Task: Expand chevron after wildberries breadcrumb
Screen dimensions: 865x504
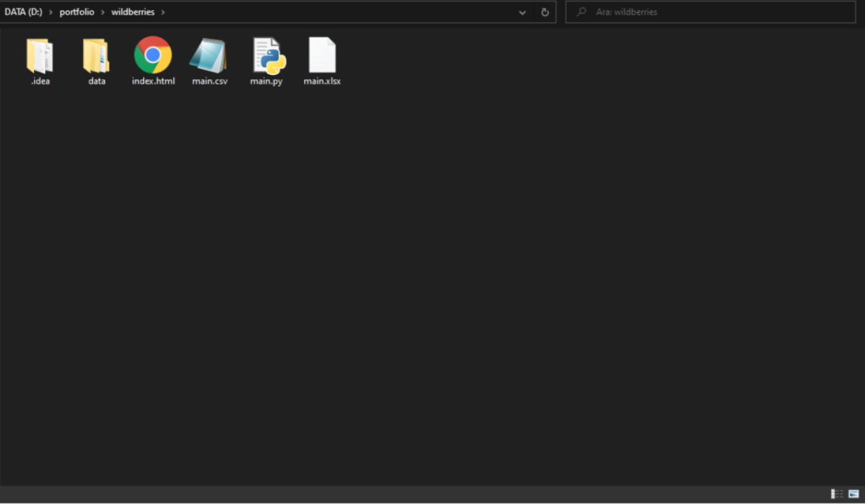Action: 163,12
